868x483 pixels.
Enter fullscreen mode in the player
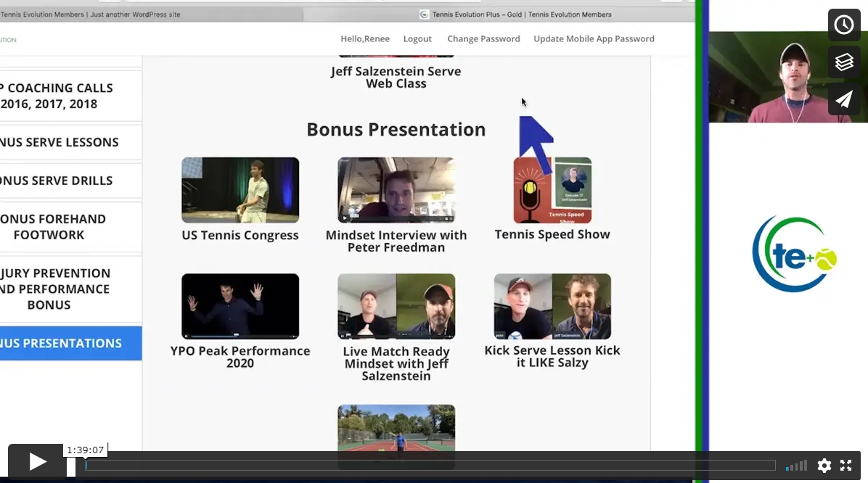[x=846, y=466]
